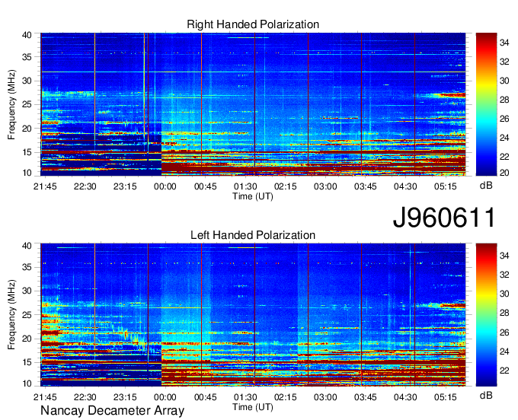The height and width of the screenshot is (420, 518).
Task: Click the 00:00 time tick of Right Handed plot
Action: (x=165, y=186)
